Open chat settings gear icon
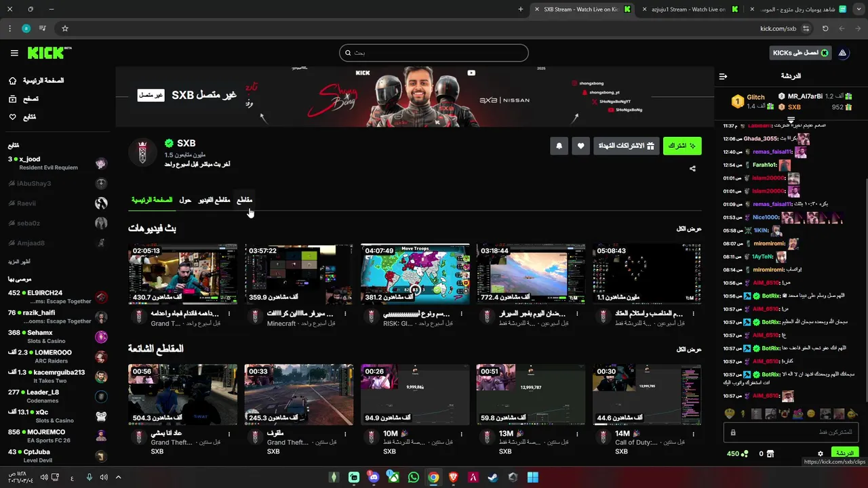The height and width of the screenshot is (488, 868). pos(820,454)
